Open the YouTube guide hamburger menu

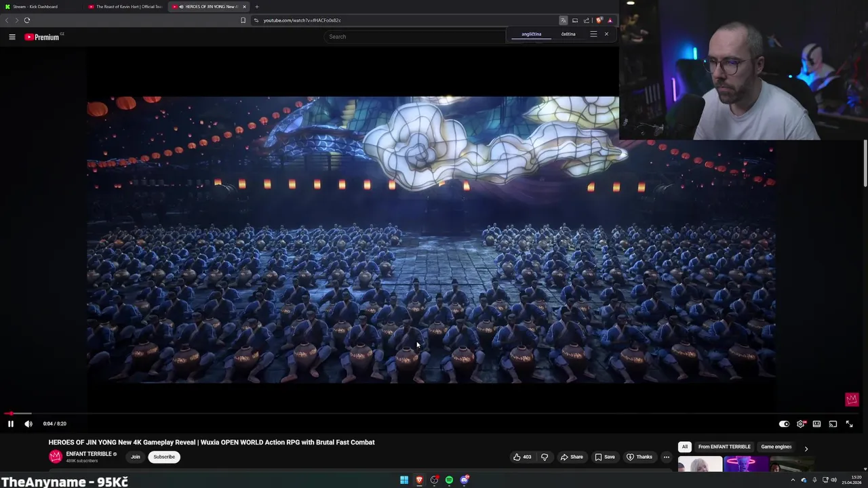[x=12, y=37]
